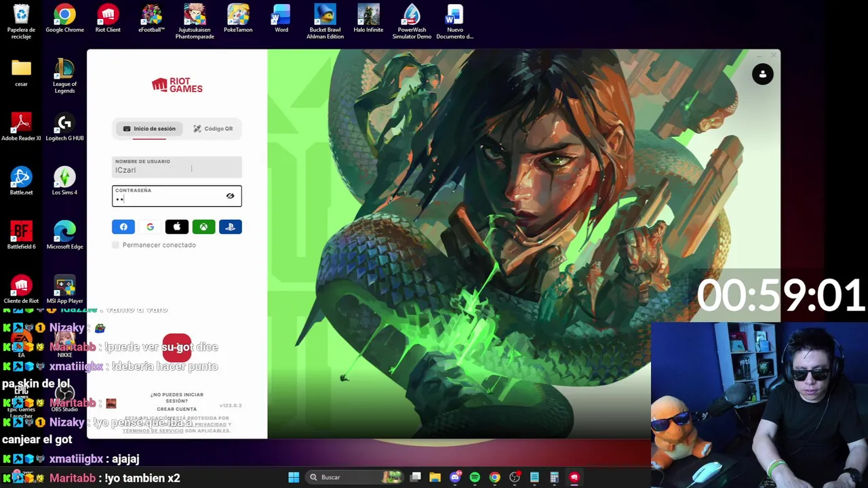This screenshot has height=488, width=868.
Task: Switch to Inicio de sesión tab
Action: click(x=149, y=129)
